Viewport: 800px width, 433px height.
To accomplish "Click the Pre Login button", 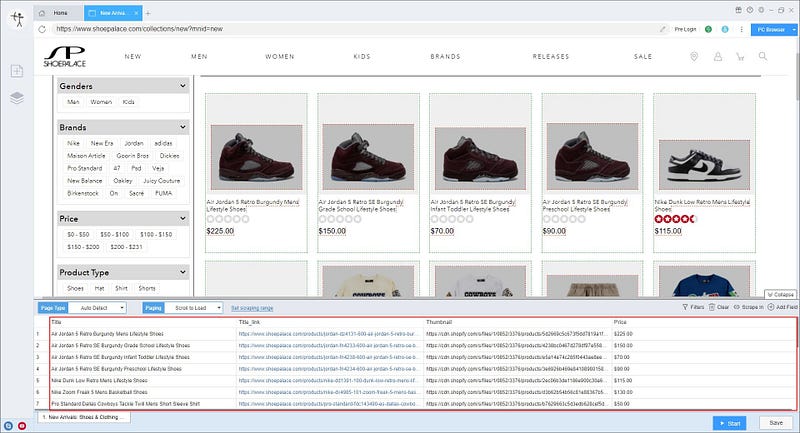I will (x=685, y=29).
